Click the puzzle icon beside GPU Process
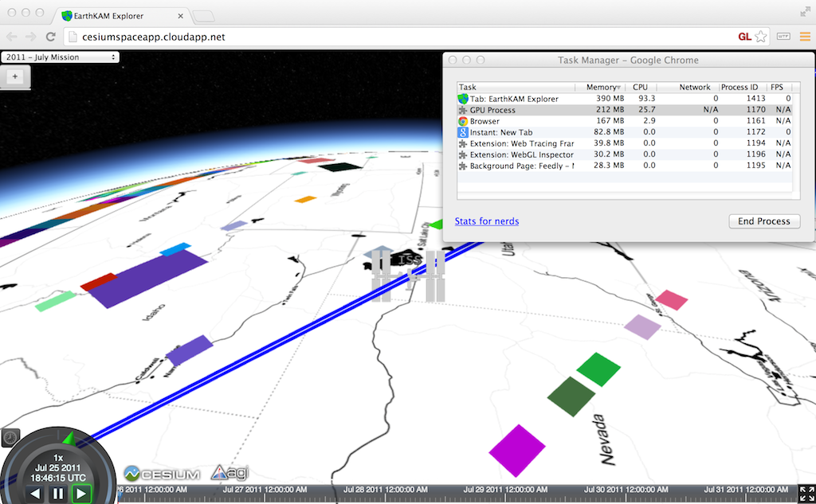The height and width of the screenshot is (504, 816). 463,110
